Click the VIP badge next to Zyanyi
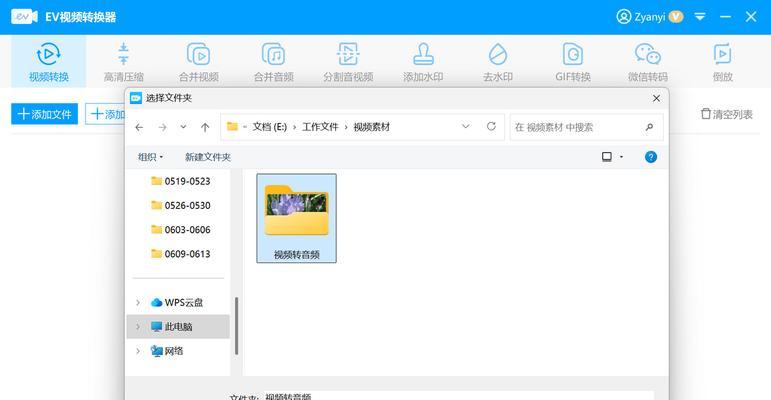This screenshot has height=400, width=771. coord(676,17)
